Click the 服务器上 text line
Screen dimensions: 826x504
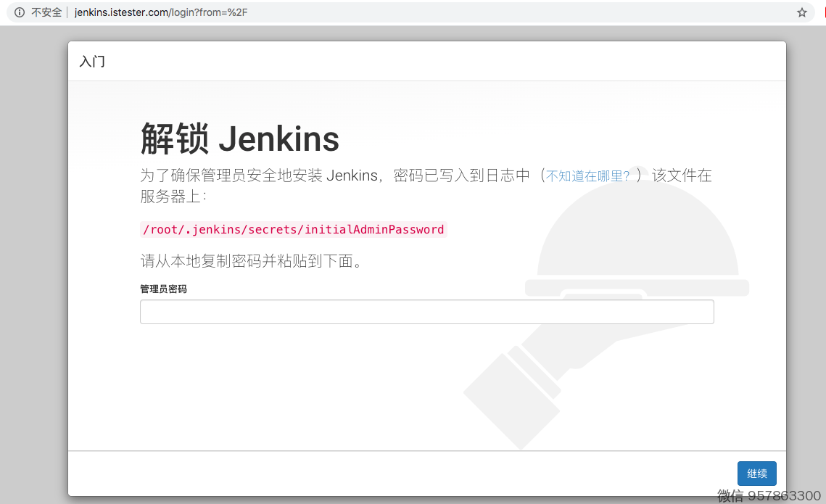coord(173,197)
